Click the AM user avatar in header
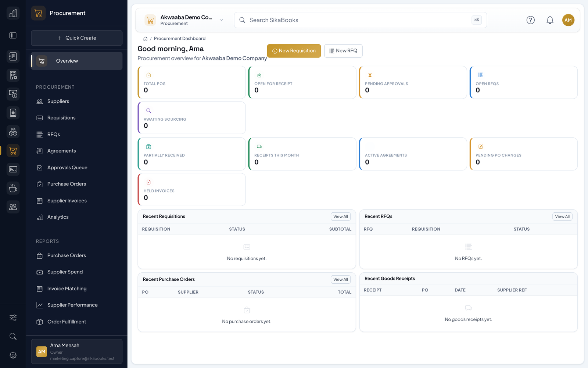Screen dimensions: 588x368 pyautogui.click(x=568, y=20)
